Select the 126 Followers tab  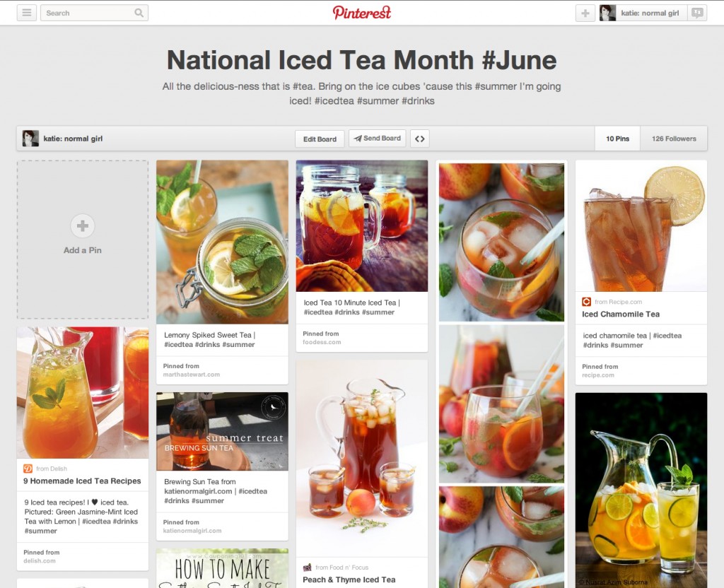(x=674, y=139)
